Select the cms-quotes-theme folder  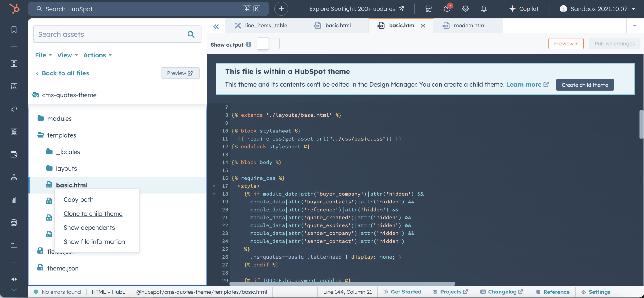click(64, 95)
